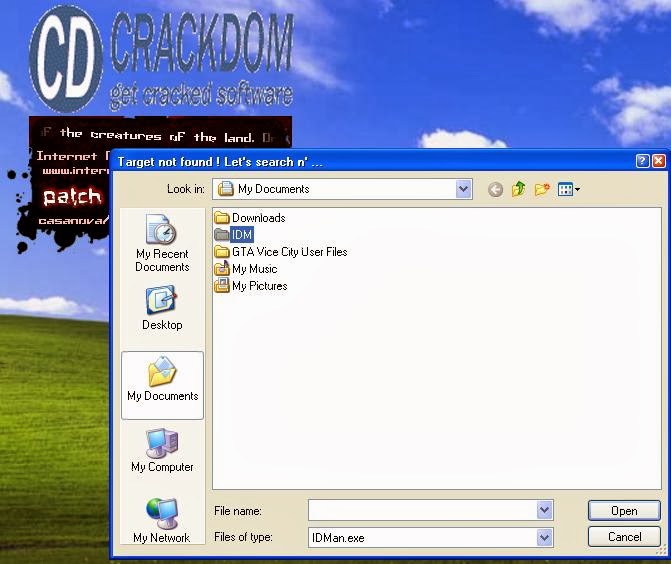
Task: Click the 'IDM' folder name
Action: coord(242,235)
